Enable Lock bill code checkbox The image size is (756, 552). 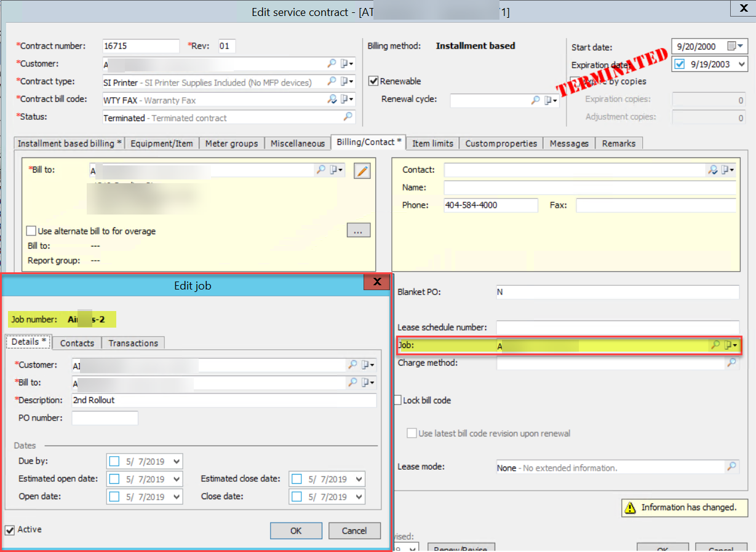(398, 400)
